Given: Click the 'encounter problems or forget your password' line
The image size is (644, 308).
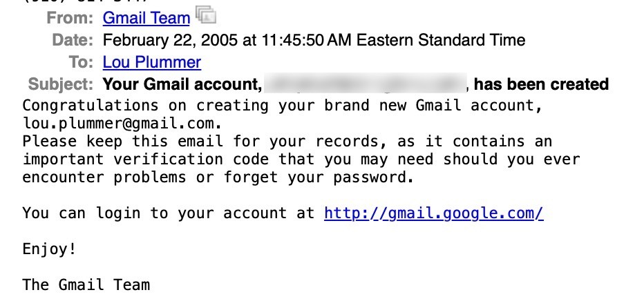Looking at the screenshot, I should point(218,177).
